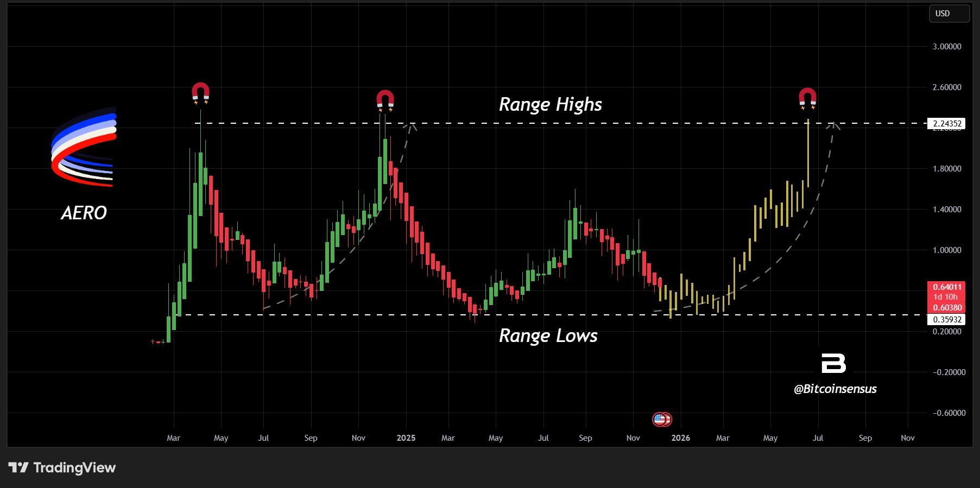Click the 2.24352 price label
Image resolution: width=980 pixels, height=488 pixels.
point(947,124)
